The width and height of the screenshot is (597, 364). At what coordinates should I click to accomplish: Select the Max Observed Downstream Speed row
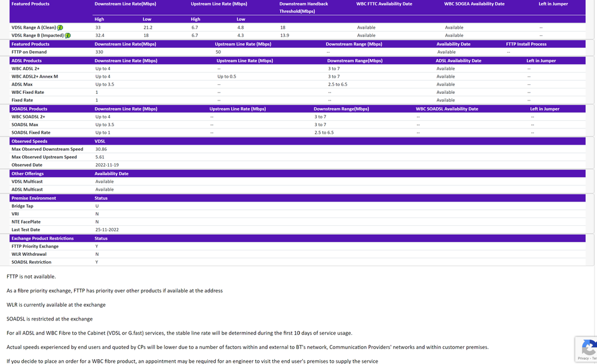coord(47,149)
